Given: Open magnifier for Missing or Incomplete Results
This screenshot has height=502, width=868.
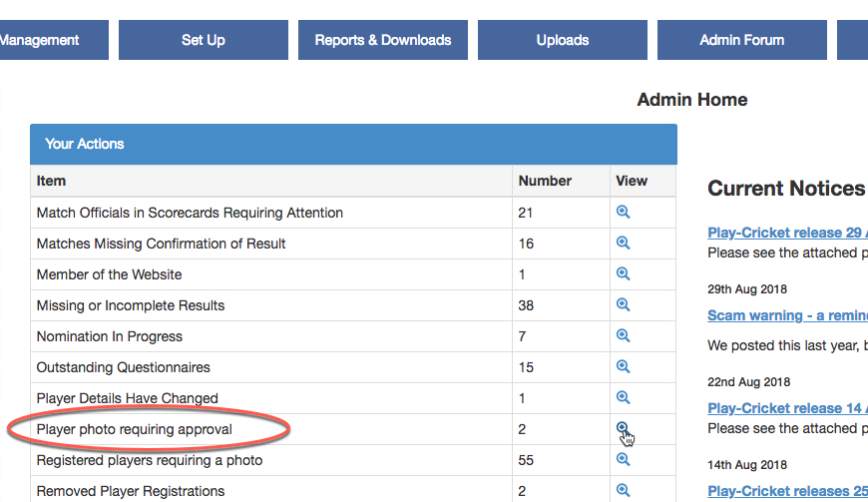Looking at the screenshot, I should (x=623, y=305).
